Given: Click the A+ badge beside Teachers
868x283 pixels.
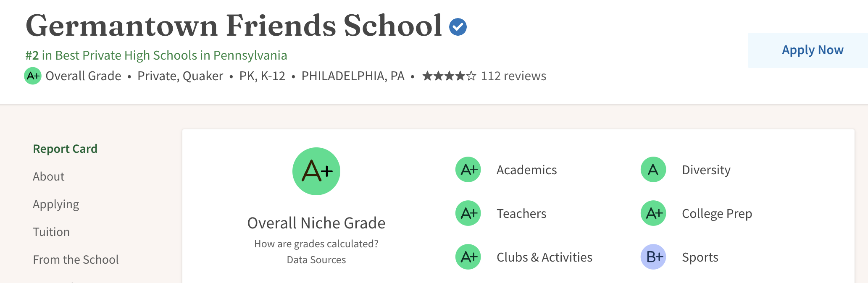Looking at the screenshot, I should 468,213.
